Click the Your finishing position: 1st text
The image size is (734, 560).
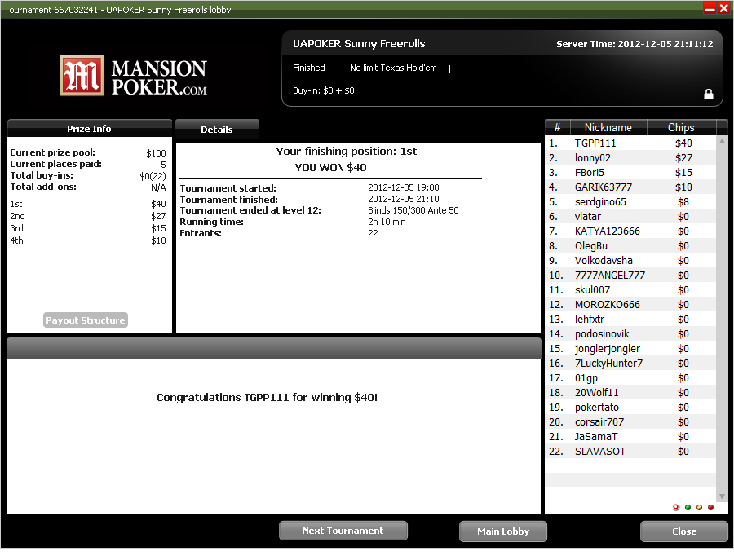[347, 151]
